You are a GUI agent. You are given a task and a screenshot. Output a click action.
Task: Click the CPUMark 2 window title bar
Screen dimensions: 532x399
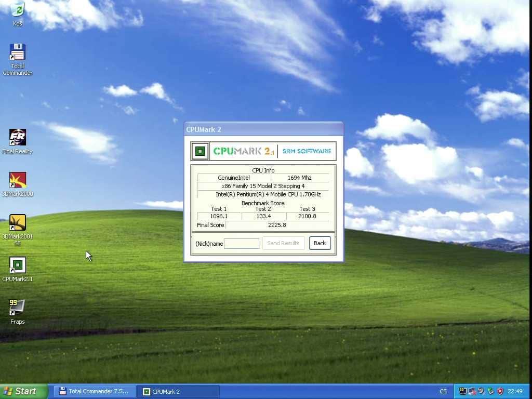coord(263,129)
